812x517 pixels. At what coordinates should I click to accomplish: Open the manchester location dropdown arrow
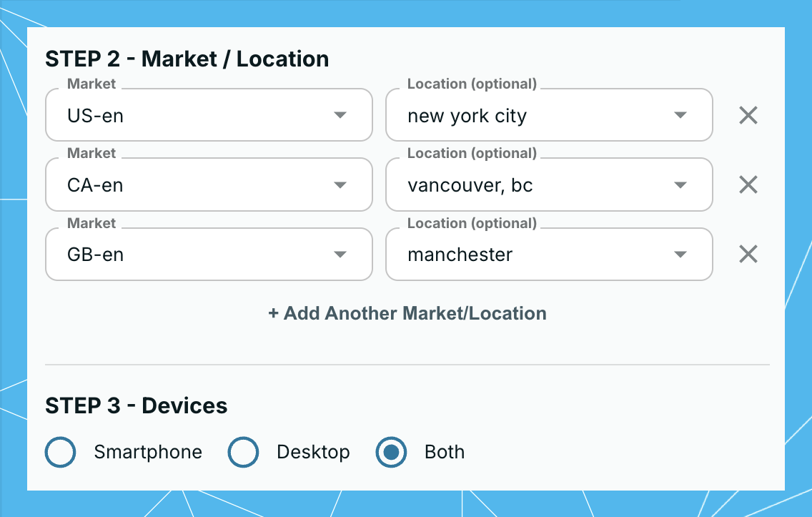tap(680, 255)
